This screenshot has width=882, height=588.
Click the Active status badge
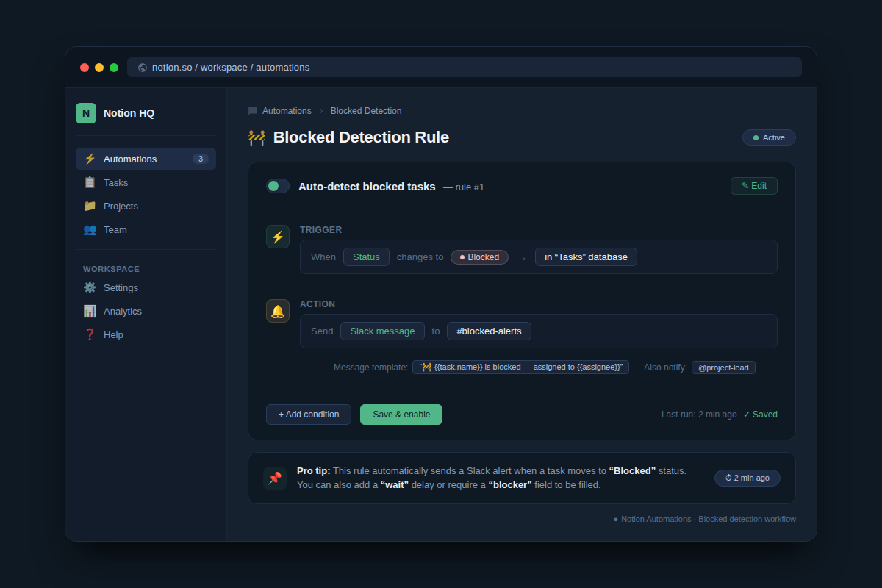769,137
